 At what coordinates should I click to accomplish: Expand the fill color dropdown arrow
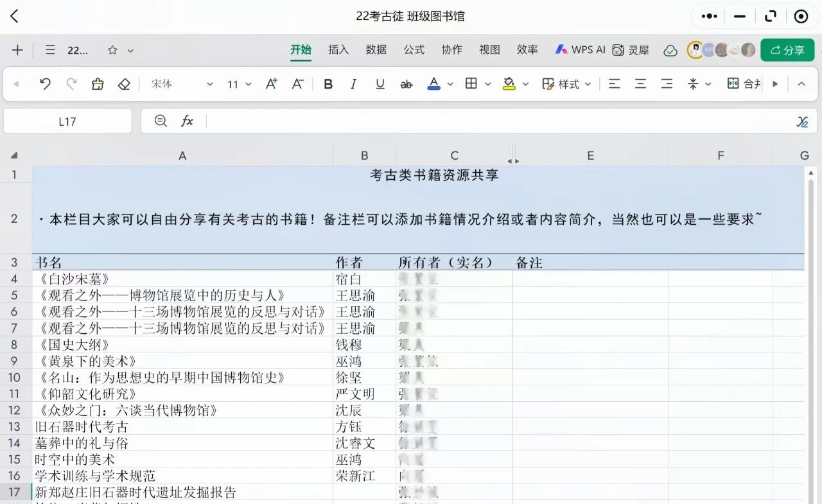pos(525,84)
